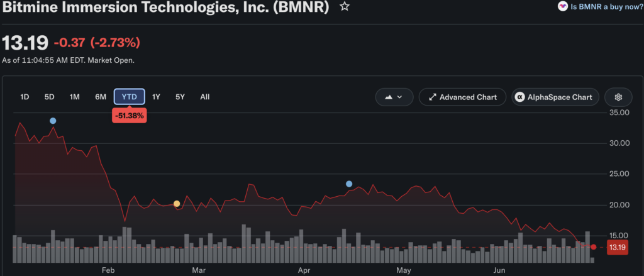Click the Feb label on x-axis
Image resolution: width=644 pixels, height=276 pixels.
tap(108, 271)
